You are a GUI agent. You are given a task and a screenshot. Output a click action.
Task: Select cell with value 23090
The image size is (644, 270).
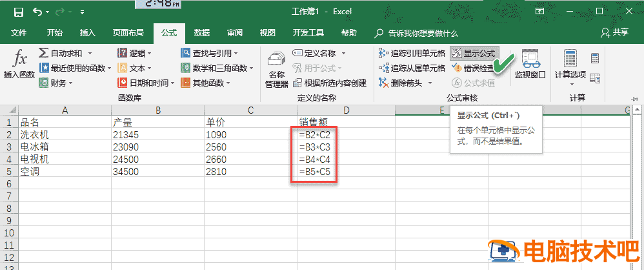(x=157, y=147)
